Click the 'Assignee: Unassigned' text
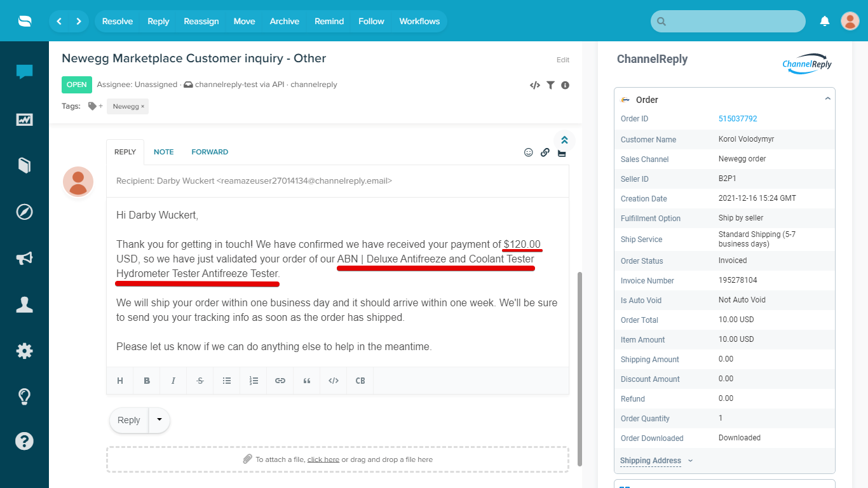Image resolution: width=868 pixels, height=488 pixels. click(137, 85)
